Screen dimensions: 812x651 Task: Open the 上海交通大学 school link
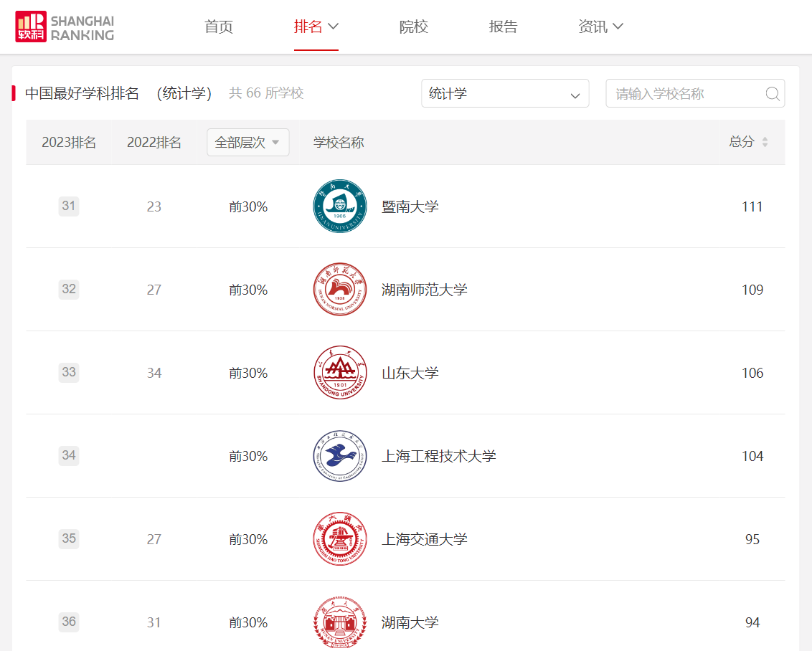tap(424, 539)
